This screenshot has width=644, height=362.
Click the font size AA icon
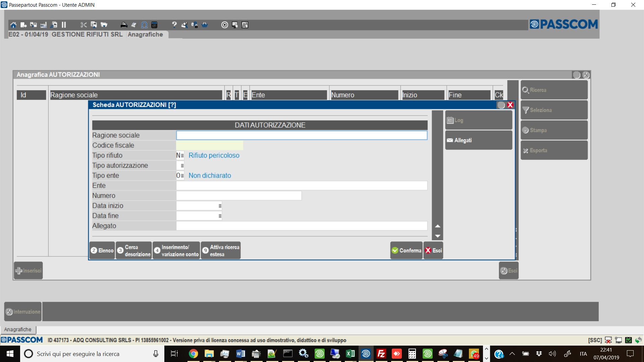245,25
